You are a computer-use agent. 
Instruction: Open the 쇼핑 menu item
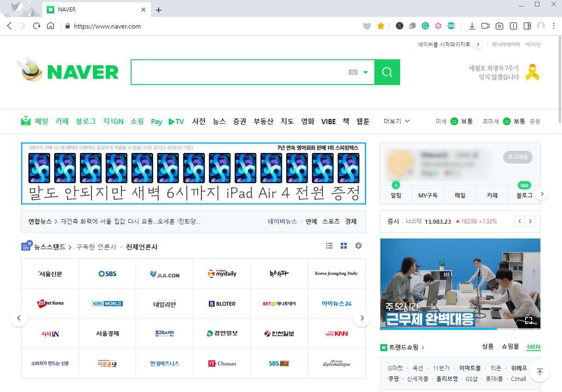pos(137,121)
